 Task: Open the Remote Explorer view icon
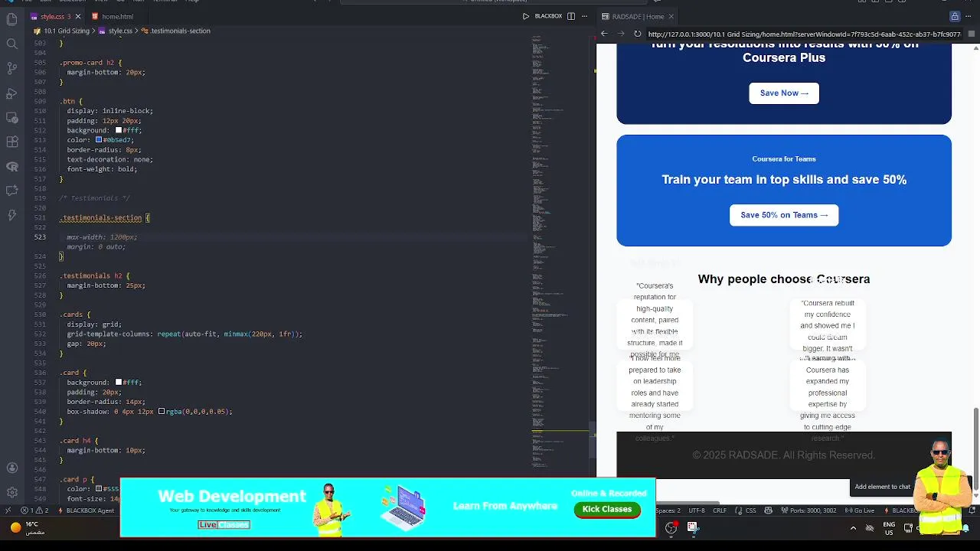pyautogui.click(x=11, y=117)
